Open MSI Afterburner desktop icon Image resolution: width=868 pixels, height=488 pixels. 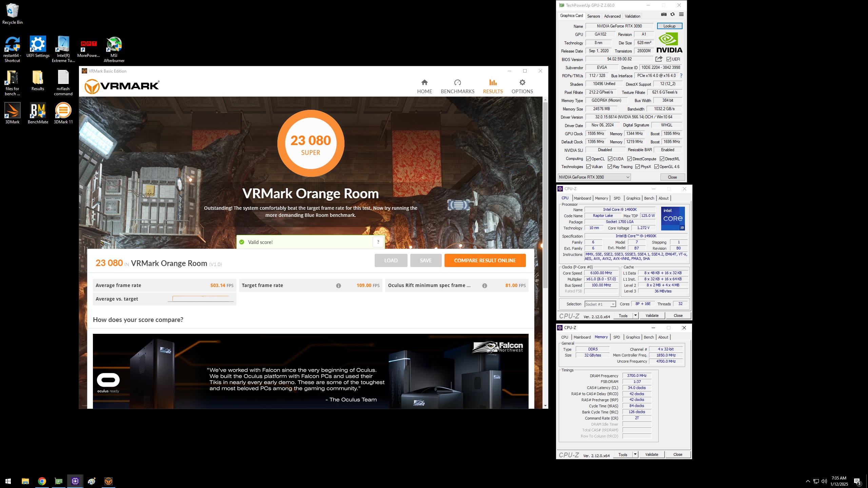(114, 49)
